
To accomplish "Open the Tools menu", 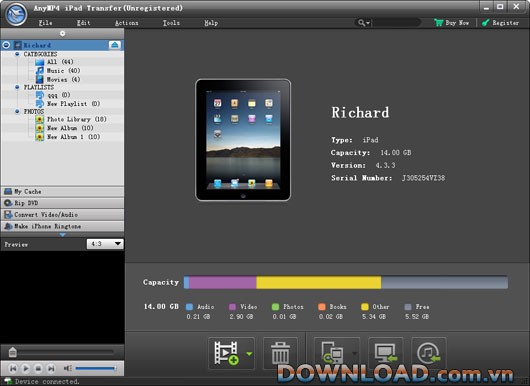I will (171, 23).
